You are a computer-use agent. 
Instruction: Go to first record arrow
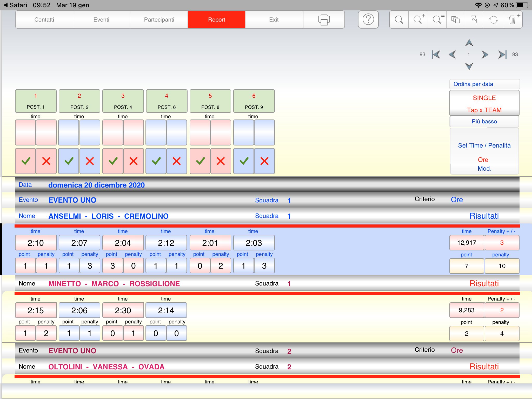click(x=436, y=55)
